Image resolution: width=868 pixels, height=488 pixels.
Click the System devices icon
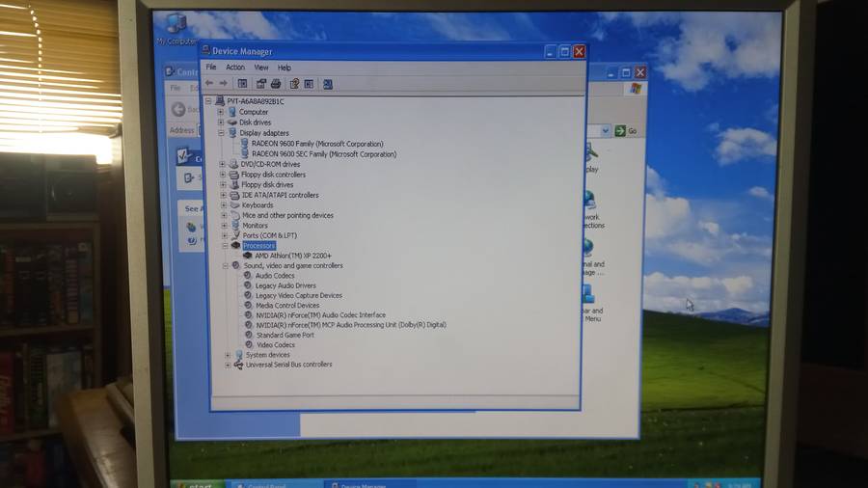tap(238, 355)
